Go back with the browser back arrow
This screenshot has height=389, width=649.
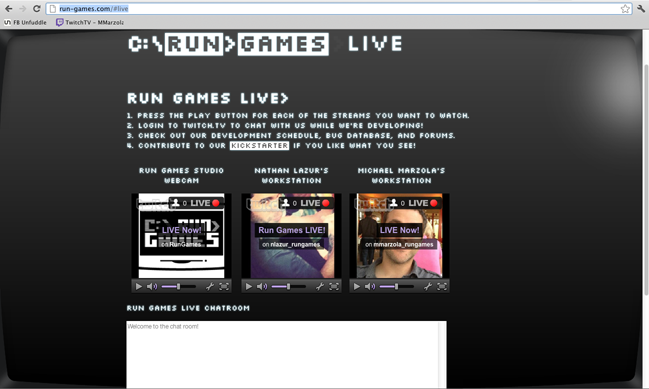coord(8,9)
